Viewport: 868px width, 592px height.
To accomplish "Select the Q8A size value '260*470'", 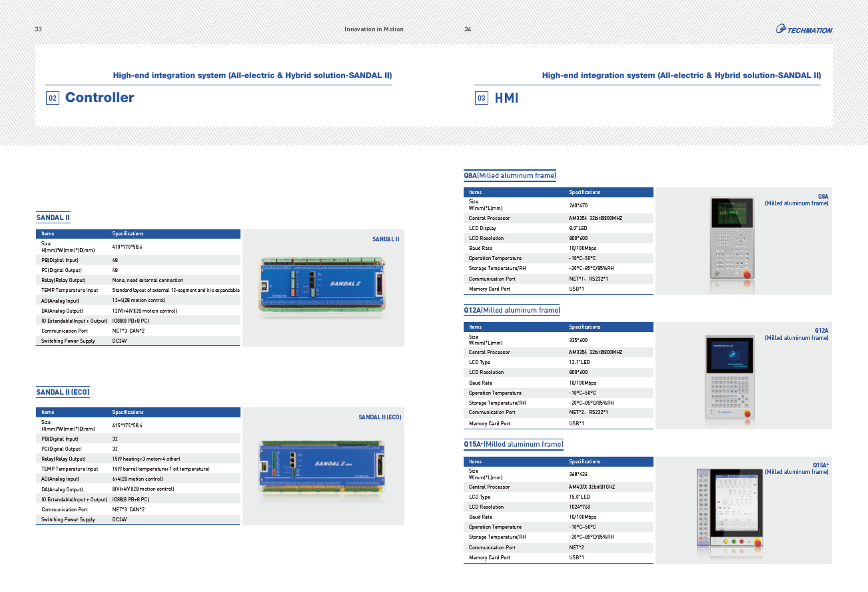I will pos(578,205).
